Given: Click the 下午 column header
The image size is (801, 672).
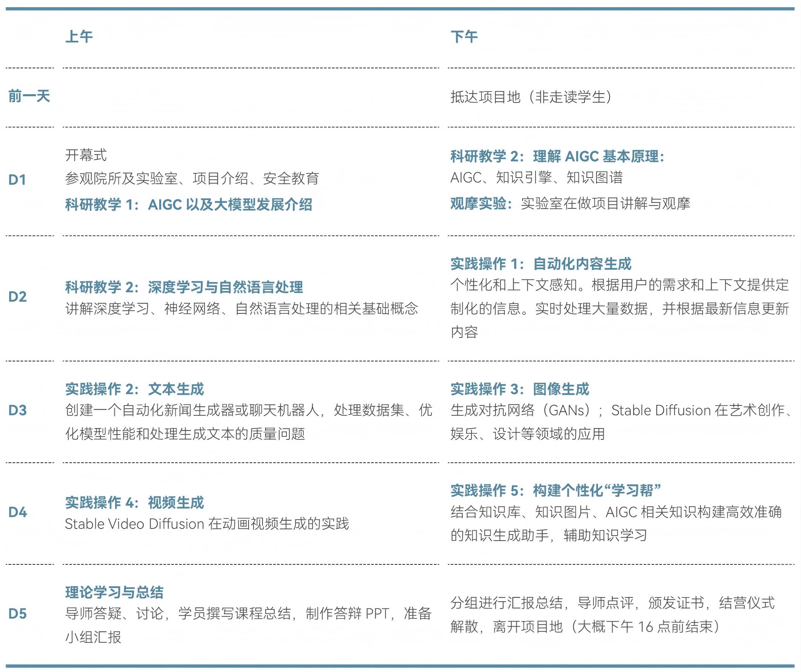Looking at the screenshot, I should tap(464, 37).
